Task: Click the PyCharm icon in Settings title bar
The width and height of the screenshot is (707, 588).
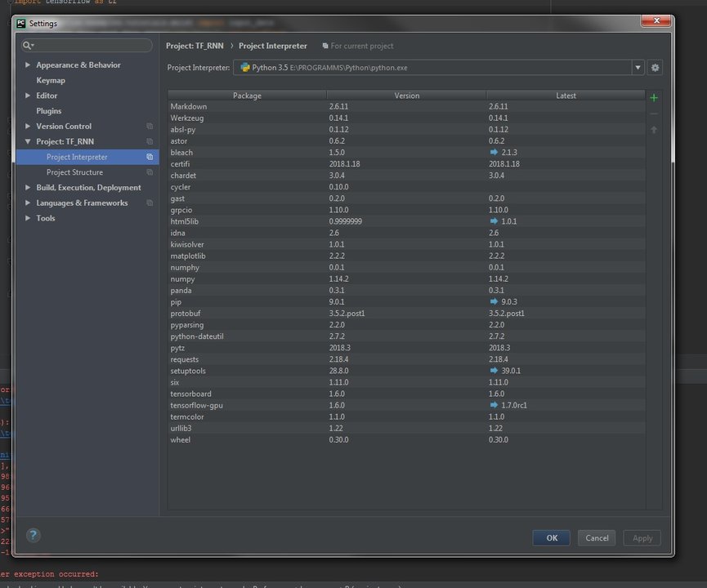Action: 20,24
